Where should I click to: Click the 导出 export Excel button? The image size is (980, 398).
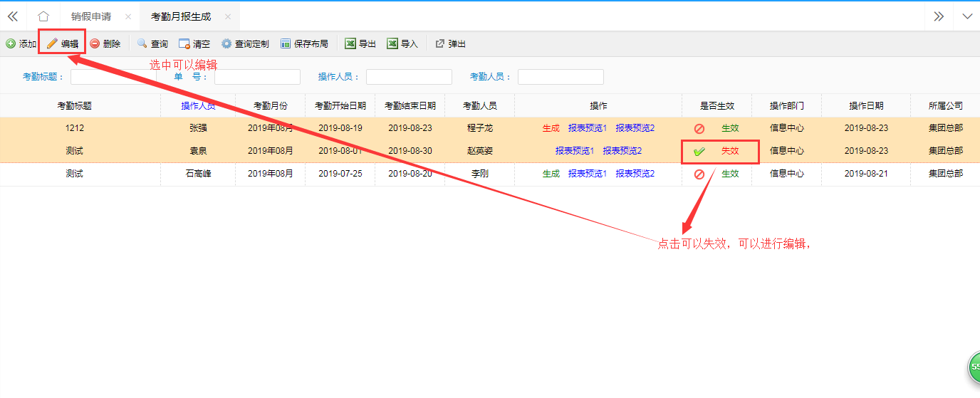[x=360, y=43]
